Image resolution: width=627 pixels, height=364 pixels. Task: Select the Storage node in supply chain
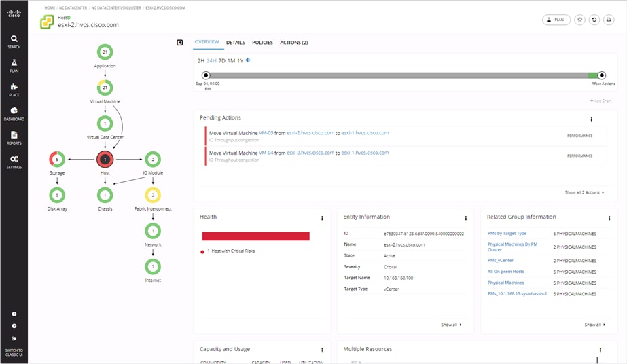[x=57, y=160]
